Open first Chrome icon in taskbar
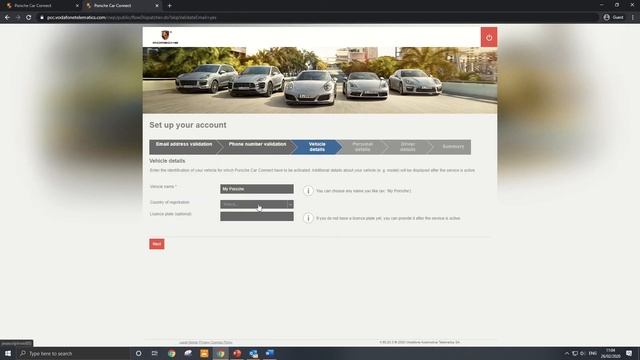 (x=171, y=353)
